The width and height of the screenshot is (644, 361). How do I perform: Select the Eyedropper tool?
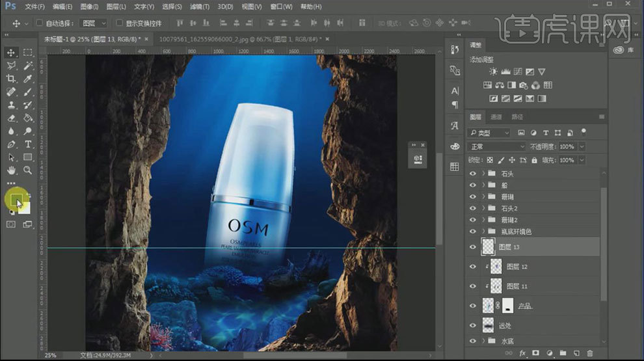point(27,79)
